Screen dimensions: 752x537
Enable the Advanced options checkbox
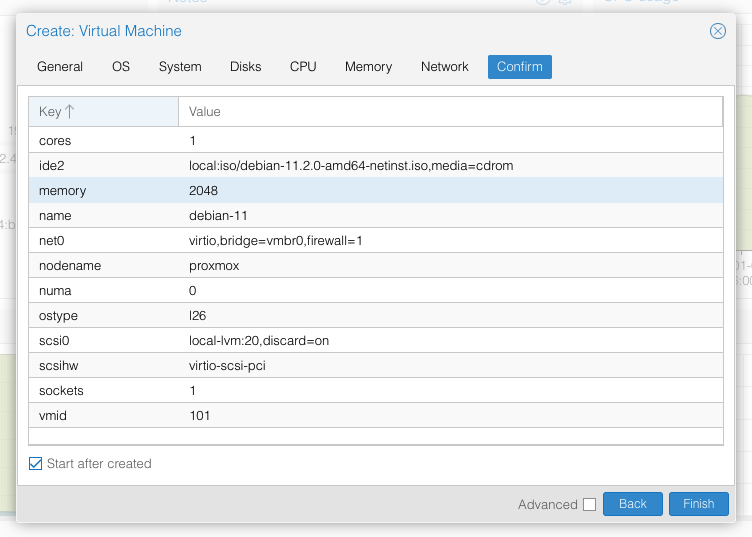click(x=589, y=505)
